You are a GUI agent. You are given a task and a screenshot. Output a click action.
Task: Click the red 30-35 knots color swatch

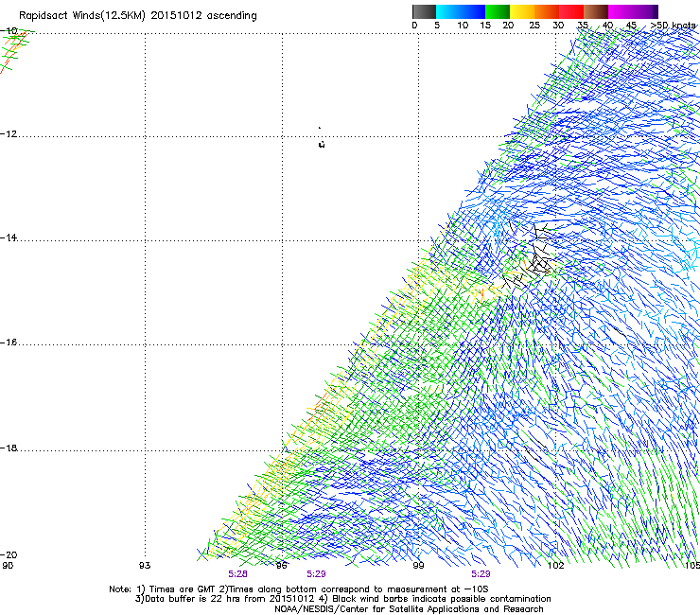(571, 11)
